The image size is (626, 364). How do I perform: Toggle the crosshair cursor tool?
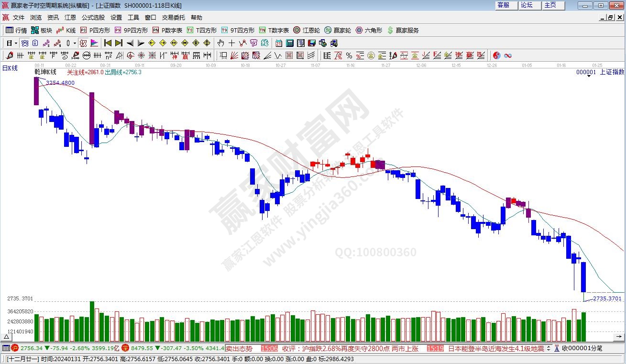coord(231,43)
